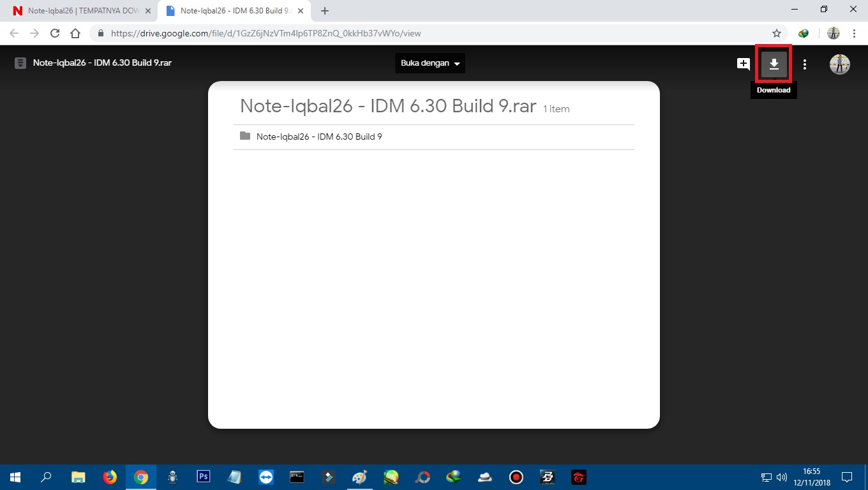The image size is (868, 490).
Task: Open the notification center icon
Action: 847,477
